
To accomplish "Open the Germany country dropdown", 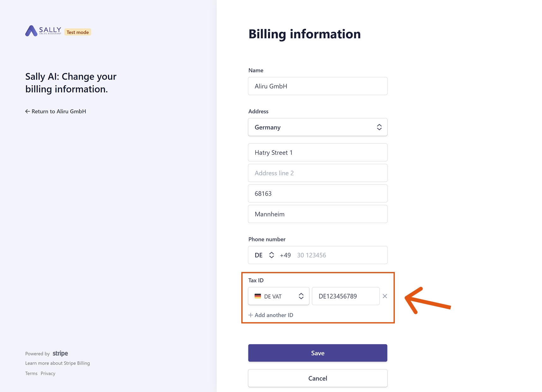I will (x=318, y=127).
